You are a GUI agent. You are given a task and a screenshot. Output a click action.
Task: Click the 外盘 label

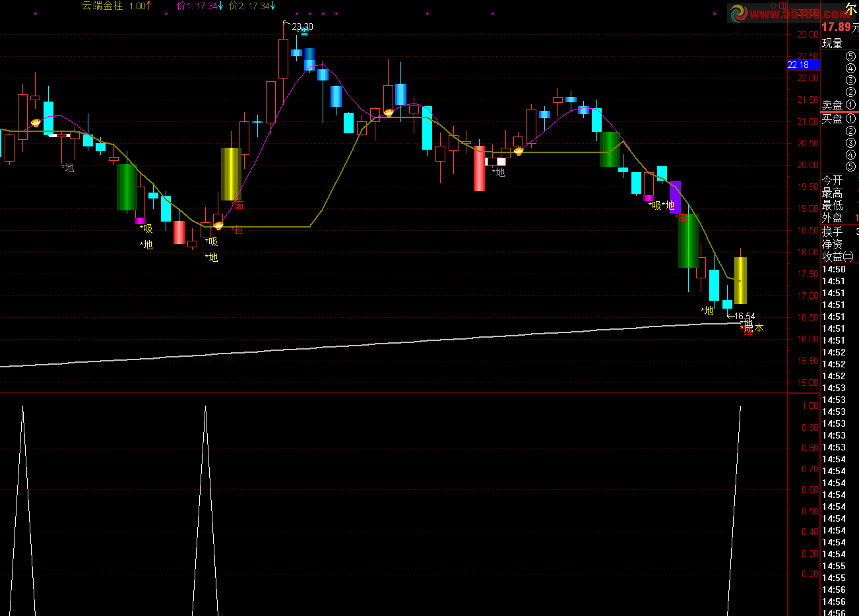point(832,218)
